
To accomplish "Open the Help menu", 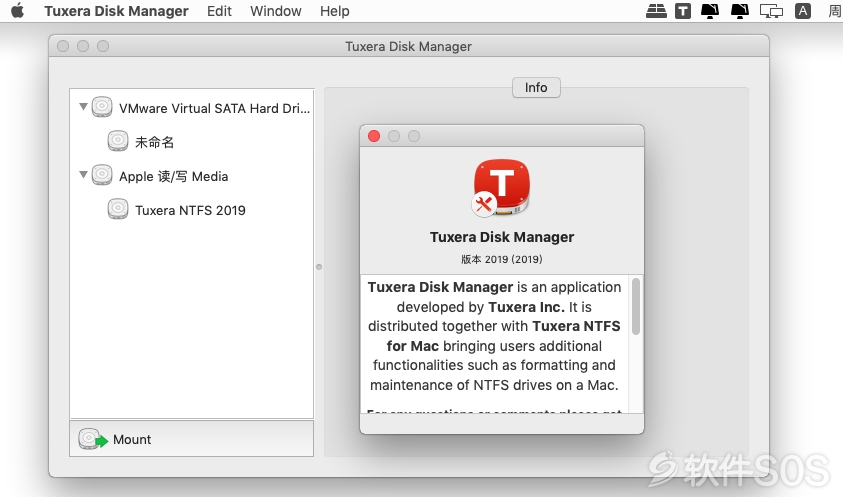I will point(334,11).
